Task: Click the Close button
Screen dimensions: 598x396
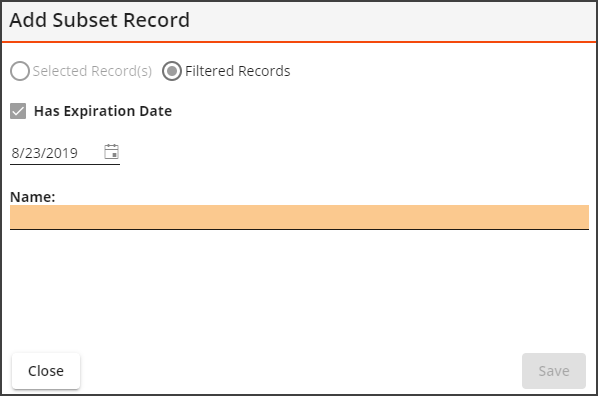Action: pyautogui.click(x=46, y=371)
